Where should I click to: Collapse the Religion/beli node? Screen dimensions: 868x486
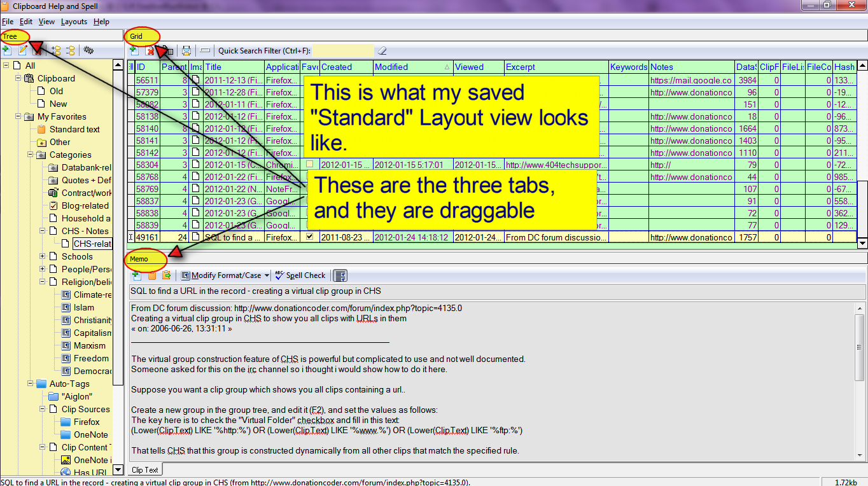[43, 282]
